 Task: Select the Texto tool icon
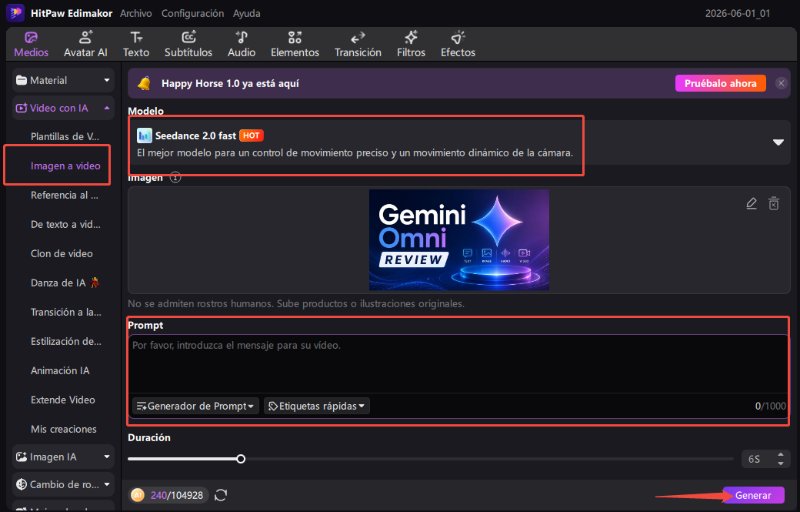[136, 38]
